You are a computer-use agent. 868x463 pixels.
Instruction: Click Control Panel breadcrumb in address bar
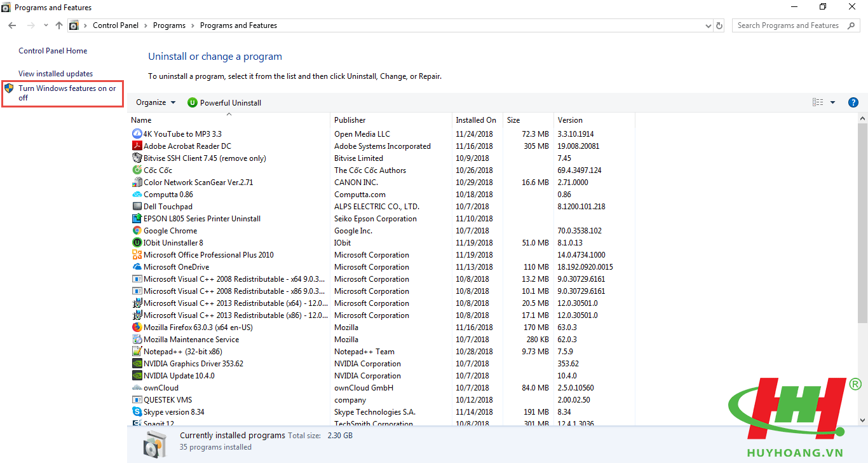pos(116,25)
